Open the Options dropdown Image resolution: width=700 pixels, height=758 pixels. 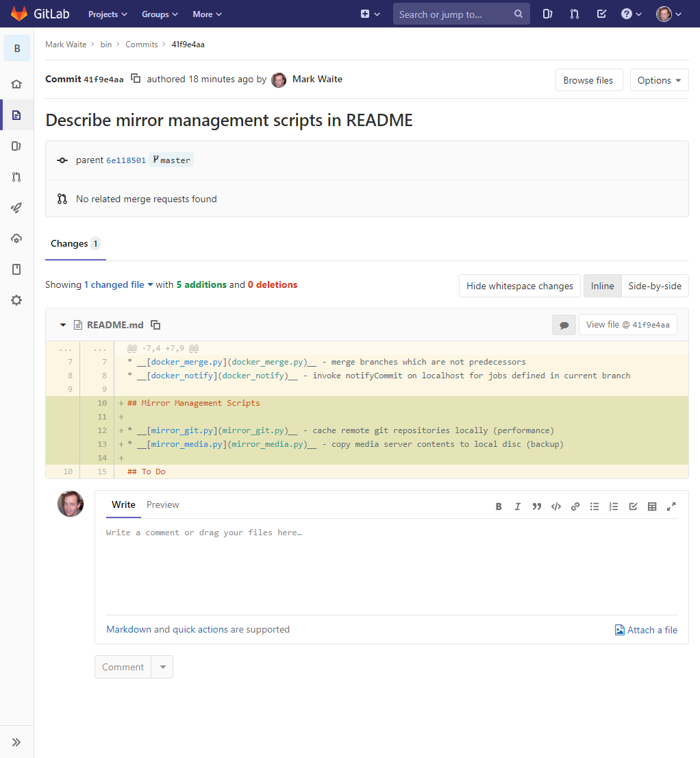(x=658, y=80)
